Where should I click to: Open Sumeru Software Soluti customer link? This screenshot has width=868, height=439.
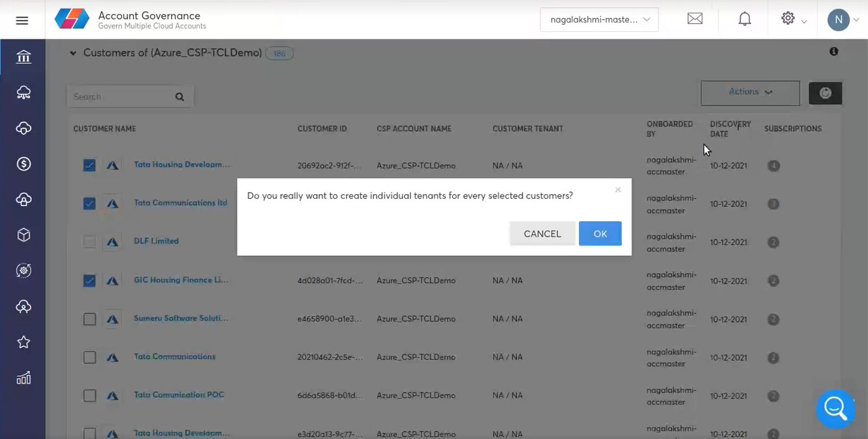coord(181,318)
